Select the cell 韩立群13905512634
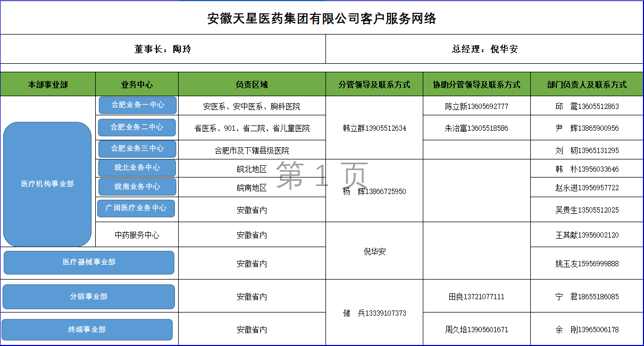The width and height of the screenshot is (644, 346). 374,128
